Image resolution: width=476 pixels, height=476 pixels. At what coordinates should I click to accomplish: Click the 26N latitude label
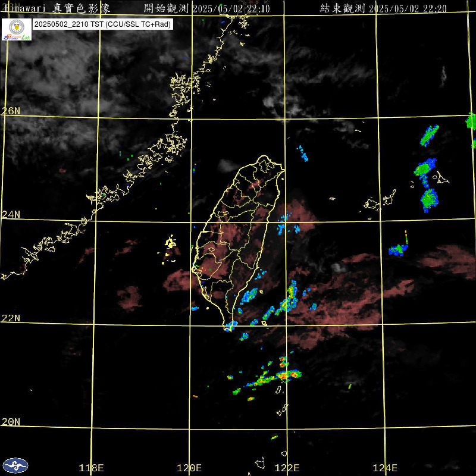pos(11,111)
